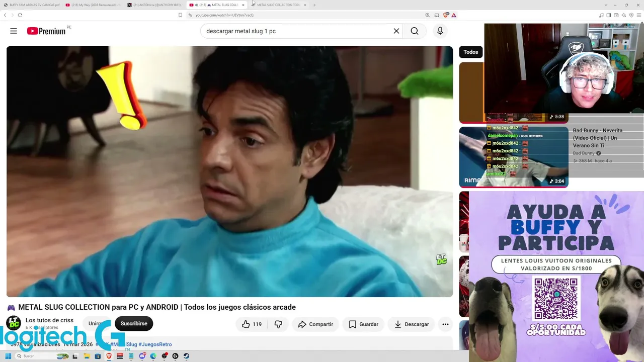
Task: Go to YouTube Premium home logo
Action: tap(46, 31)
